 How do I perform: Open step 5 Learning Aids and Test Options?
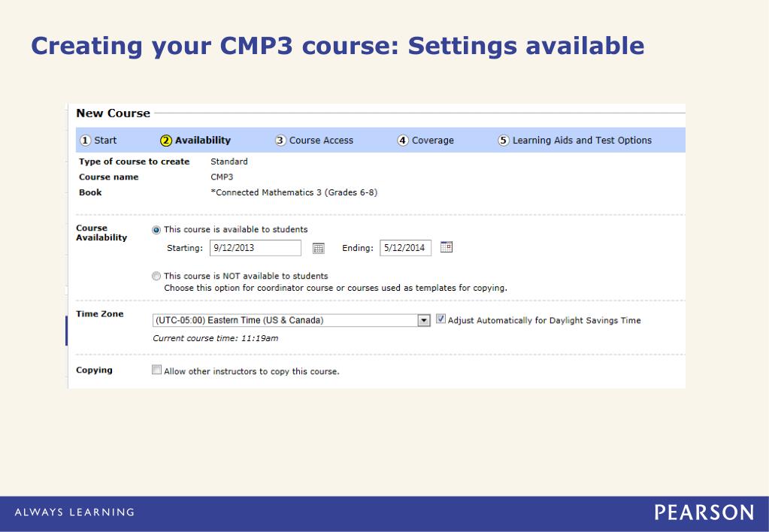pyautogui.click(x=575, y=141)
